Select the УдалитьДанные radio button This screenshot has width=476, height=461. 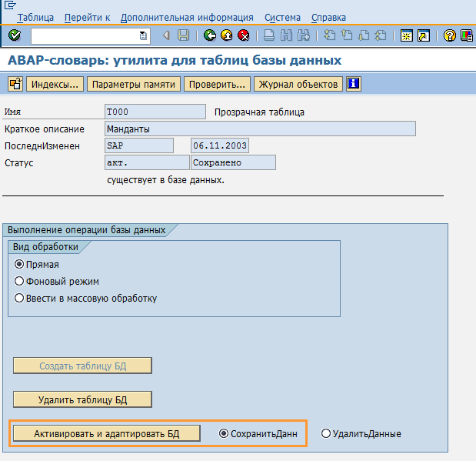tap(326, 433)
